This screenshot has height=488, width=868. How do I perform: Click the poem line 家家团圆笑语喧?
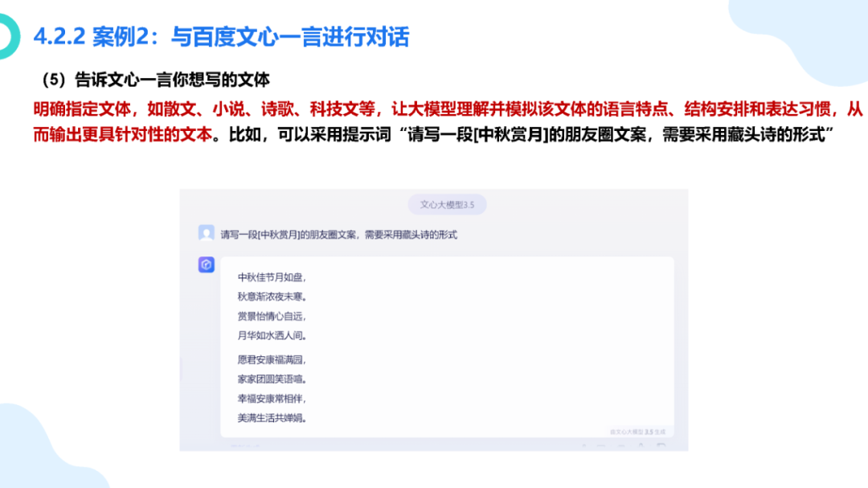click(x=272, y=379)
